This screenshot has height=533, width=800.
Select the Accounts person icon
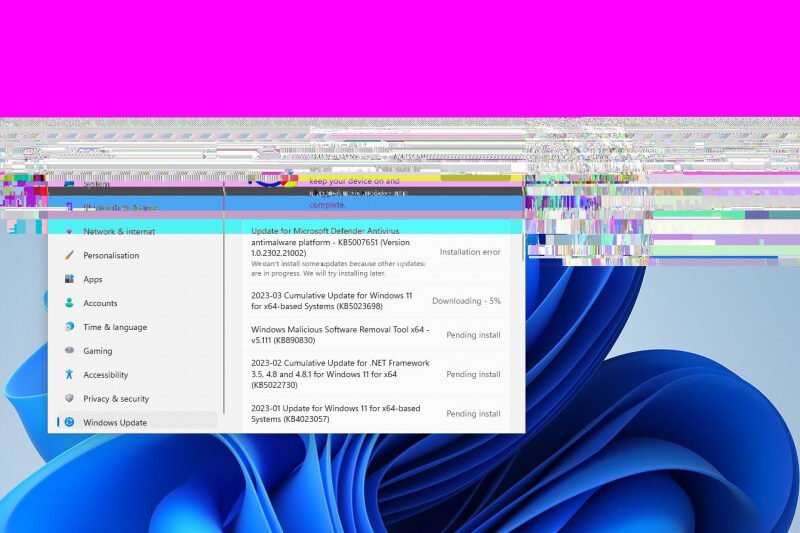[69, 303]
